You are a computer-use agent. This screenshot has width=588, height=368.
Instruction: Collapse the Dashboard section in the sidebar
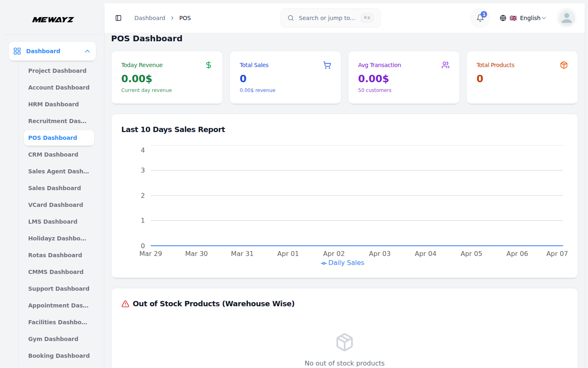pos(87,51)
